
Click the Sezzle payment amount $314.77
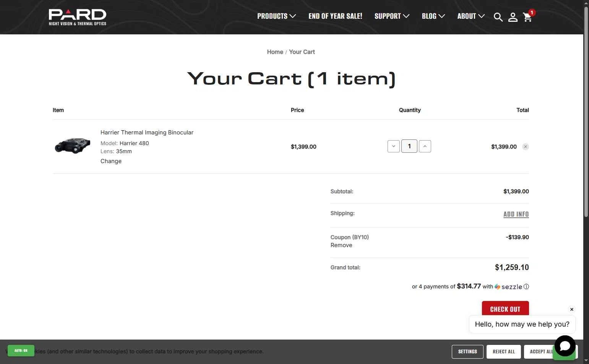coord(469,286)
